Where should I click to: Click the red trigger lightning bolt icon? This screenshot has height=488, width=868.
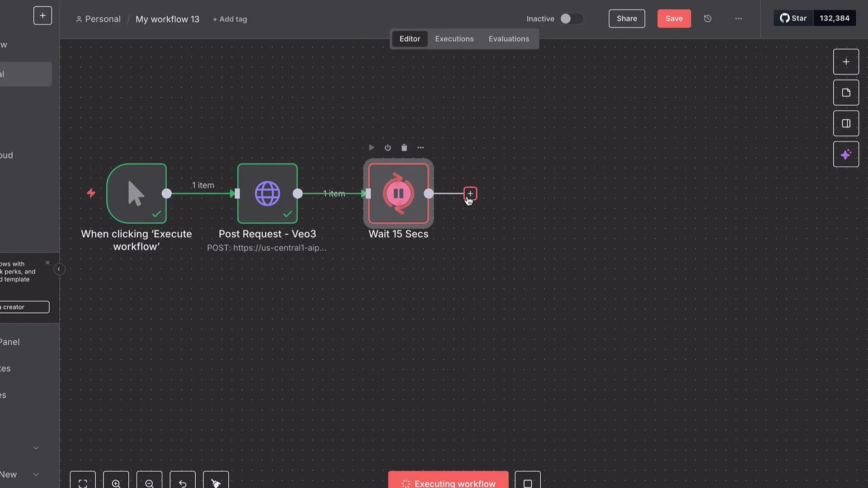[x=91, y=193]
